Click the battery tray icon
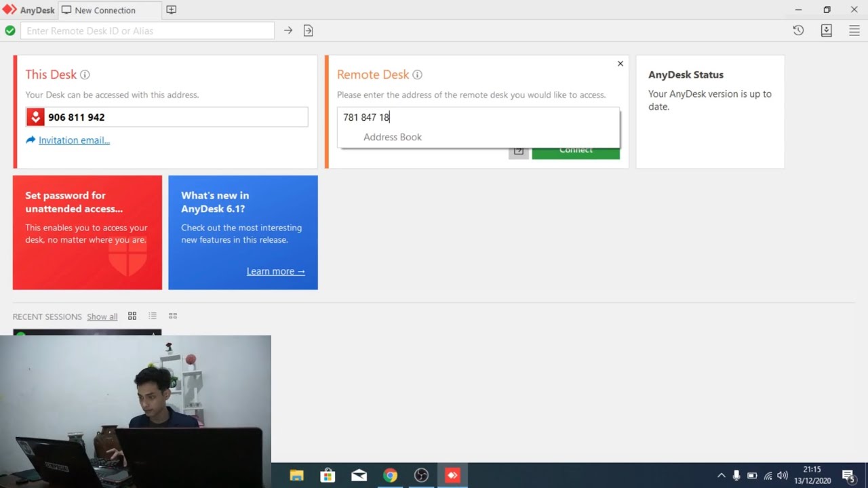868x488 pixels. (752, 475)
